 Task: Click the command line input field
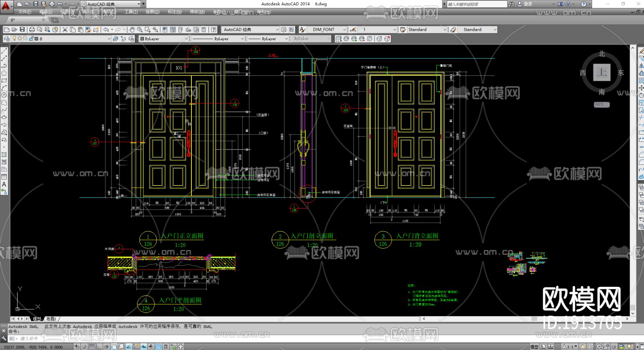(107, 338)
